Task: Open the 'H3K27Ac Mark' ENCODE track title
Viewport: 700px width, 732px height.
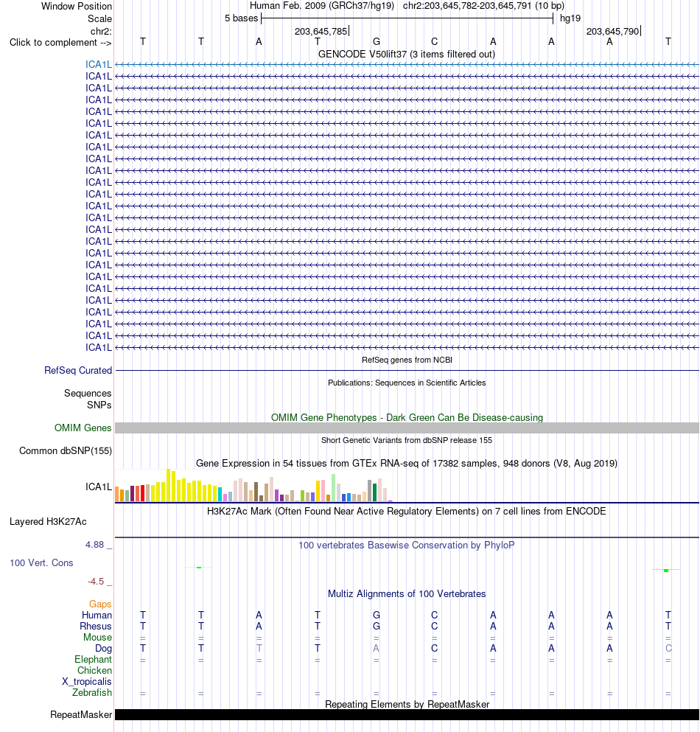Action: tap(407, 511)
